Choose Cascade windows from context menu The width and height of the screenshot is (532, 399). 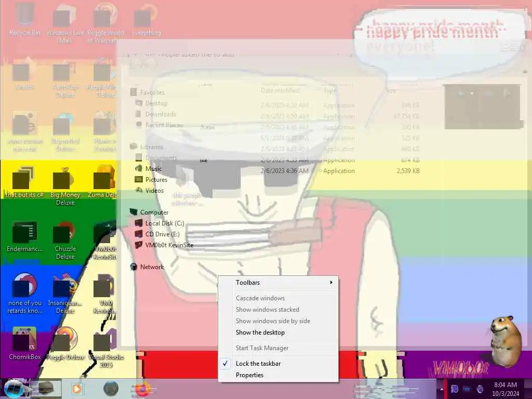278,298
